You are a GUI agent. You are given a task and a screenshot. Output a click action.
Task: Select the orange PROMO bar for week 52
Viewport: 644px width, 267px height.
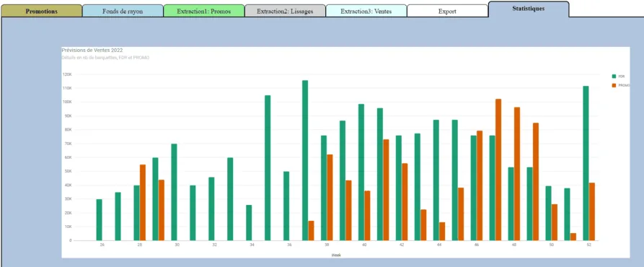(592, 211)
